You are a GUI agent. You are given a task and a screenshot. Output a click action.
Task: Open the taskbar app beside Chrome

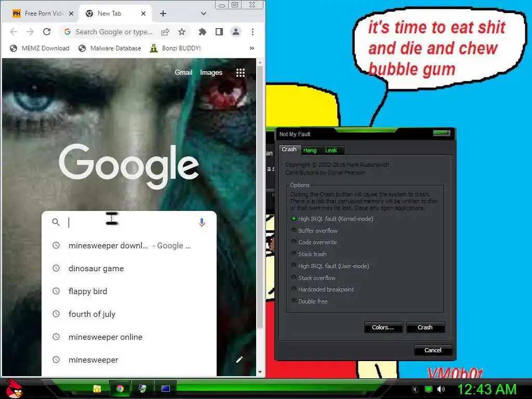point(142,389)
